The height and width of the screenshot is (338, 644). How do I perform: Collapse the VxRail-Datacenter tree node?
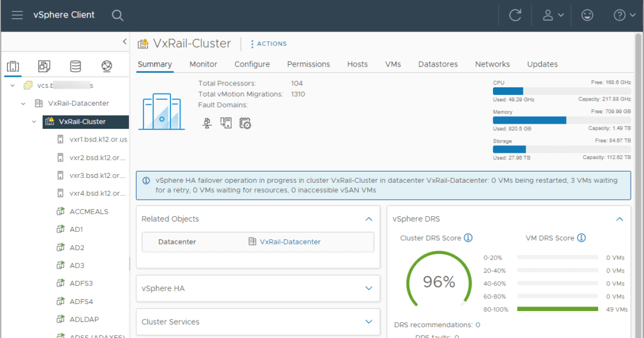[23, 104]
